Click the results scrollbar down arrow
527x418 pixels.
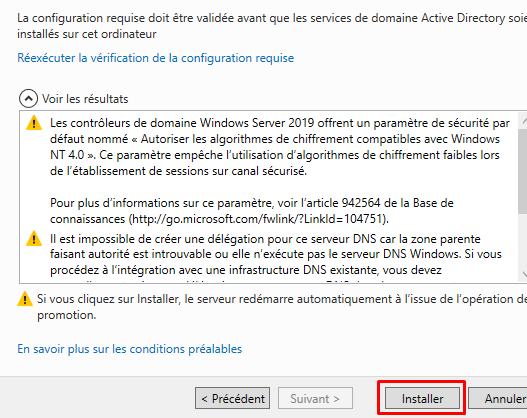pyautogui.click(x=524, y=274)
